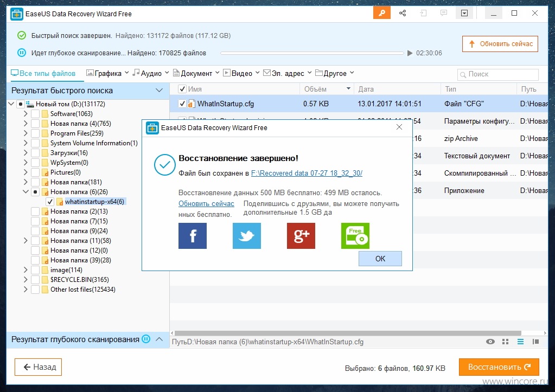
Task: Select the Другое filter tab
Action: pos(331,73)
